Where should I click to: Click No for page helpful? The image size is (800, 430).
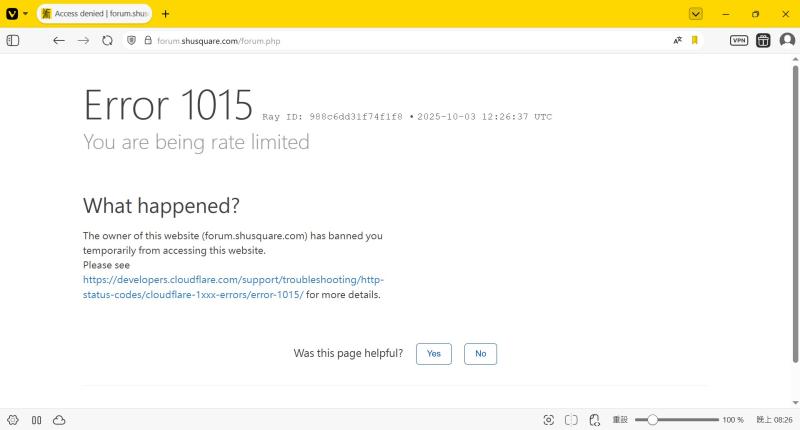coord(480,354)
